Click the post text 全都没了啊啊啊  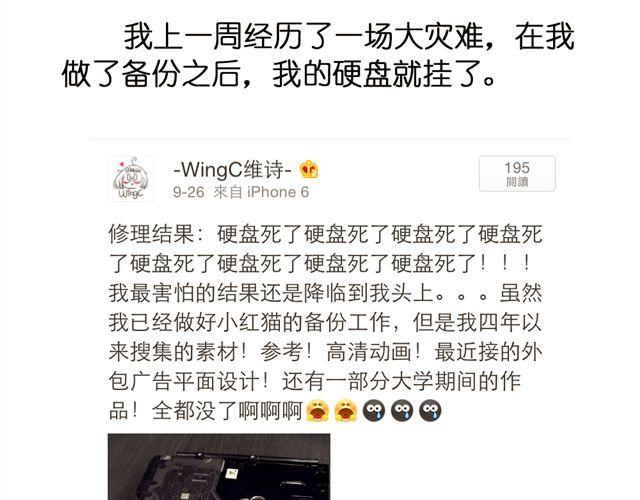(x=227, y=411)
